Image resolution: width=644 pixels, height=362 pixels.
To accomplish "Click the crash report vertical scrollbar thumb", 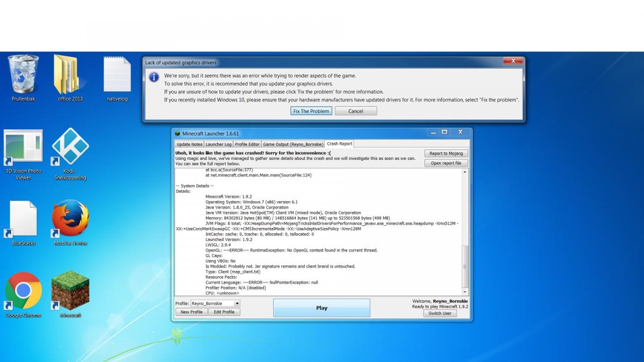I will point(465,267).
